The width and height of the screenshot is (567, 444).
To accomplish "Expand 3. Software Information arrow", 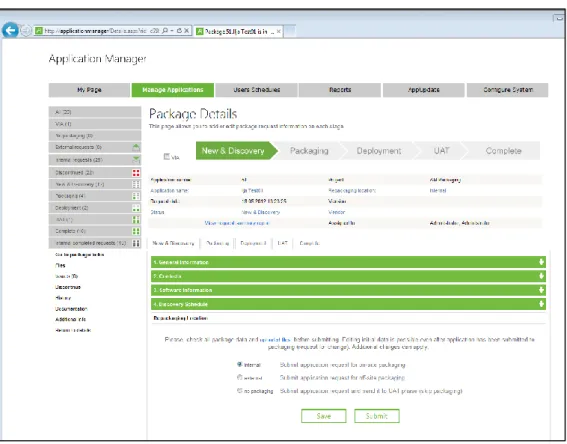I will [x=541, y=290].
